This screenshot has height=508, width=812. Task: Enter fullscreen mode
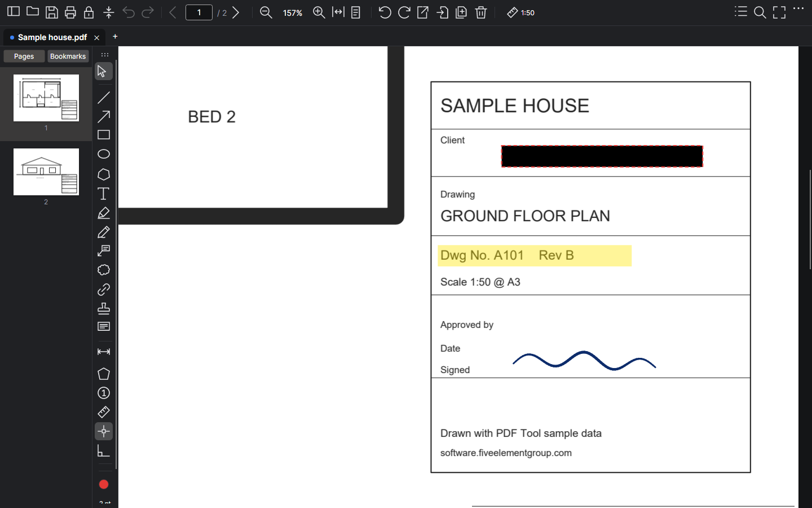(x=779, y=12)
